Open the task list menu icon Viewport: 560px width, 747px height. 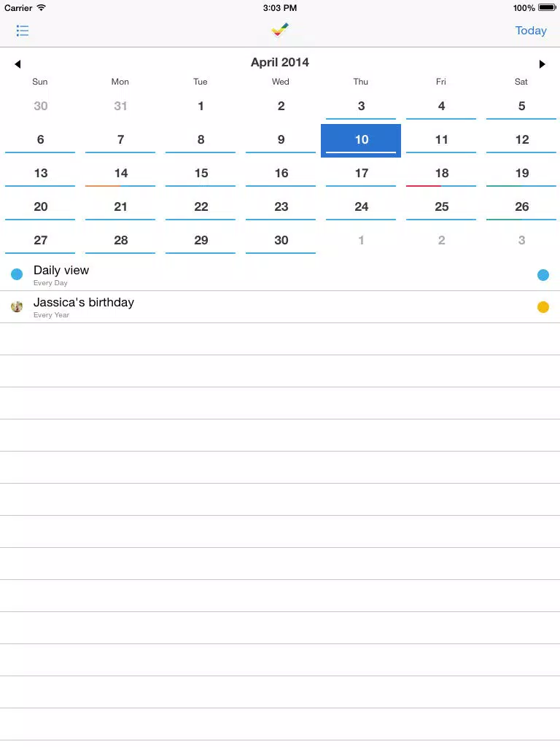tap(23, 31)
